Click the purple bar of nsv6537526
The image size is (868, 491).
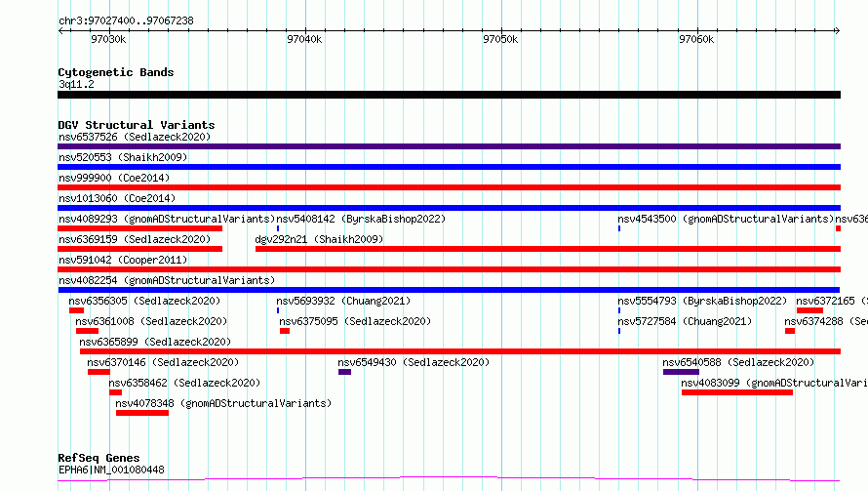point(449,146)
